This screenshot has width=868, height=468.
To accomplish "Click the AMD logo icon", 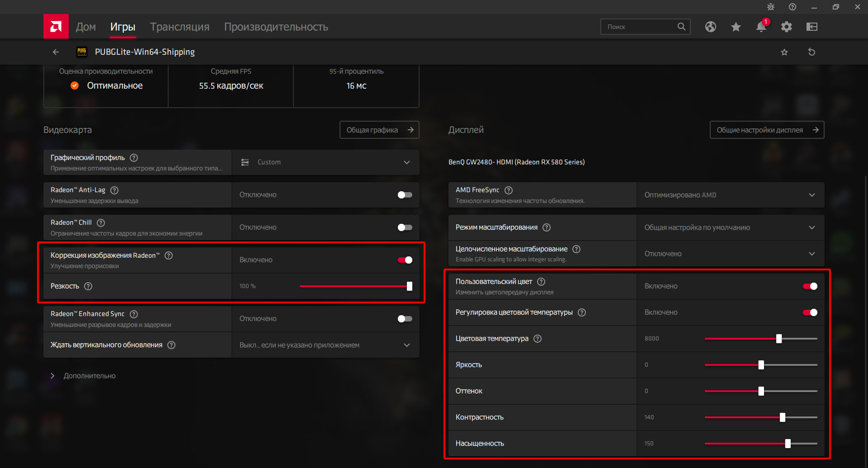I will point(56,27).
